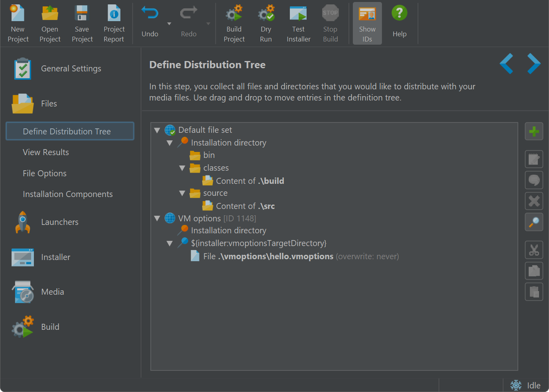549x392 pixels.
Task: Click the paste clipboard button
Action: 534,292
